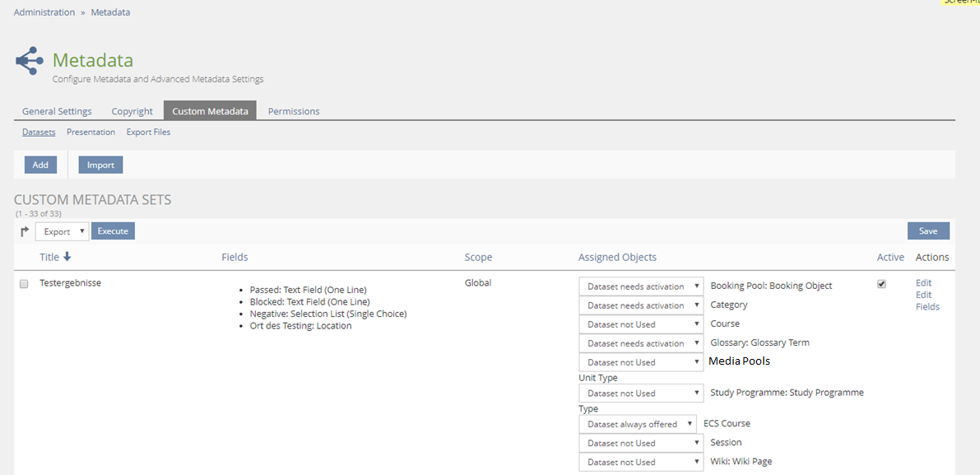
Task: Open the Export Files sub-tab
Action: coord(148,132)
